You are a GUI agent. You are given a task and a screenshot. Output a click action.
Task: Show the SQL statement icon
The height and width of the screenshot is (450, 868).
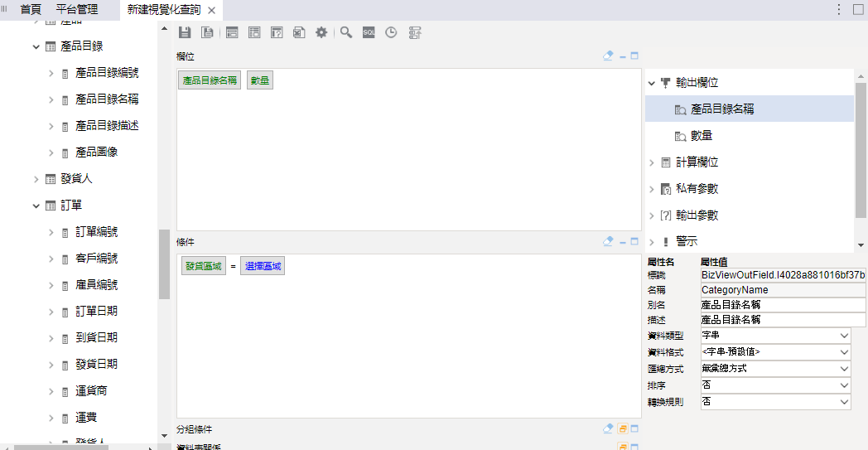tap(369, 32)
